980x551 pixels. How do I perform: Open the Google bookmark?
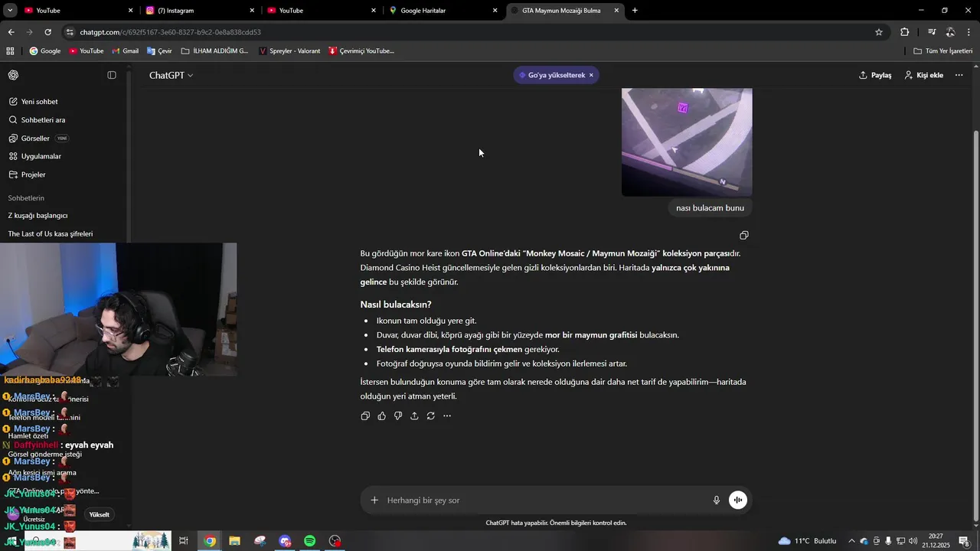45,51
